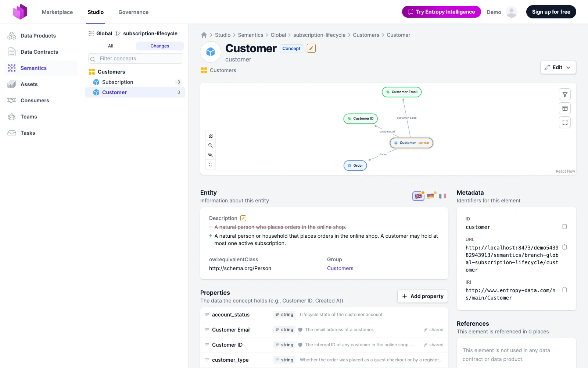Open Consumers in the sidebar
Image resolution: width=588 pixels, height=368 pixels.
(41, 100)
